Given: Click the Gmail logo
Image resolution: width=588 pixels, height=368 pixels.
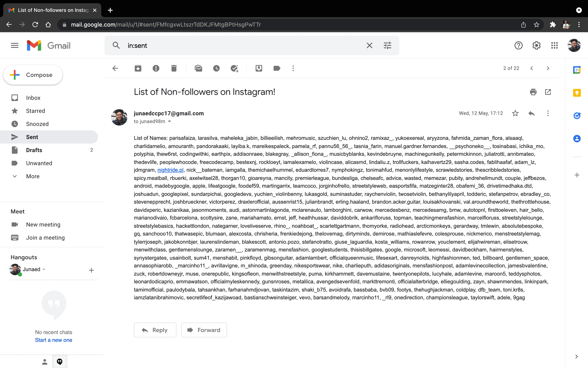Looking at the screenshot, I should point(49,45).
